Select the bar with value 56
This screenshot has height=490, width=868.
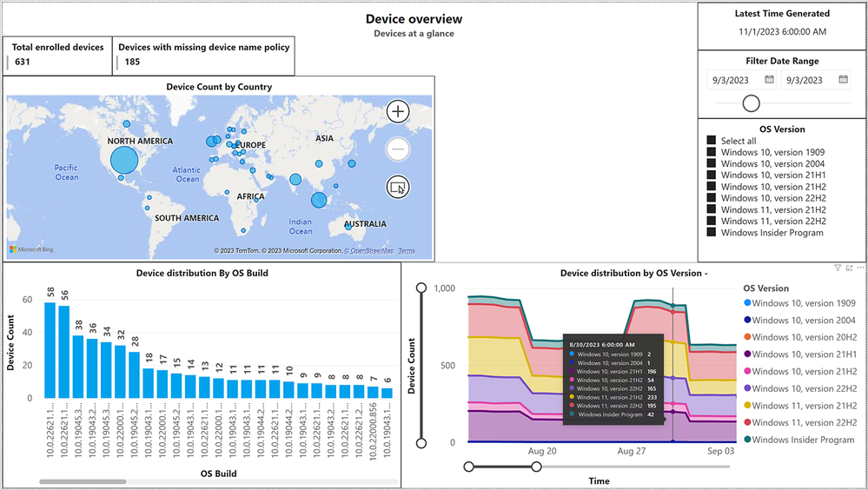point(64,352)
